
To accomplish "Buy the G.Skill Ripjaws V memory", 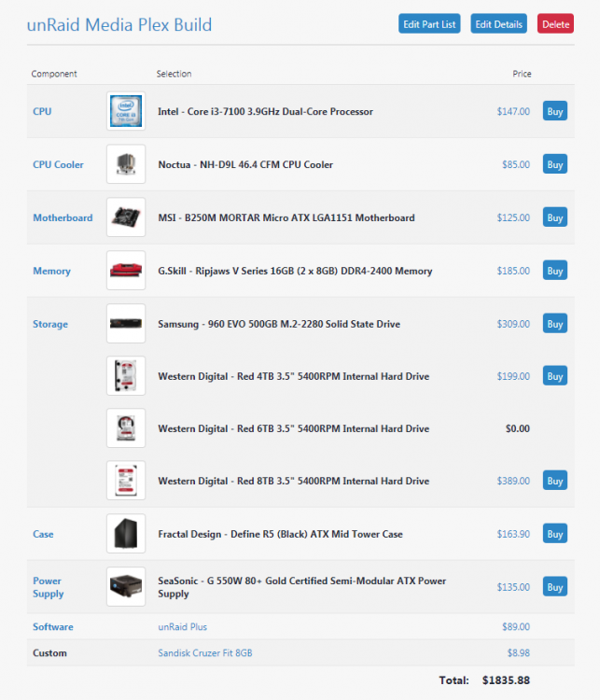I will 555,271.
